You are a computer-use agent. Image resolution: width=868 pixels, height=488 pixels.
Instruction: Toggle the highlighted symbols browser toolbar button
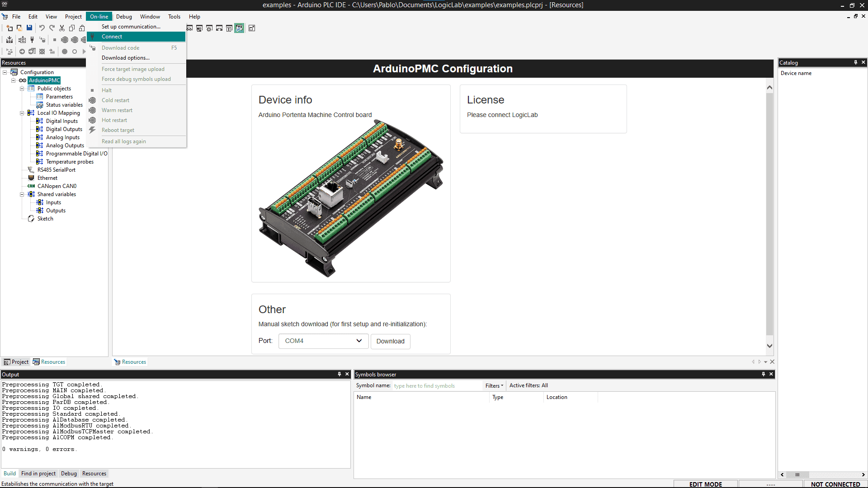click(x=239, y=28)
